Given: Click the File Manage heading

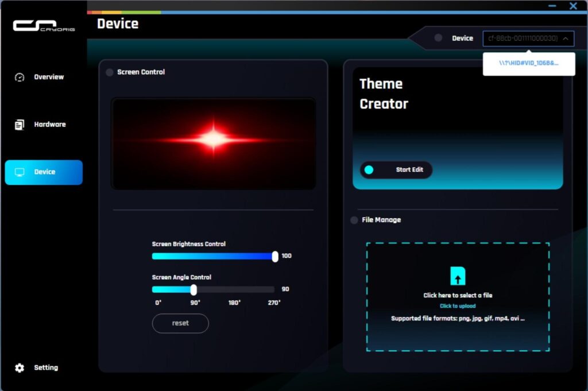Looking at the screenshot, I should [381, 220].
